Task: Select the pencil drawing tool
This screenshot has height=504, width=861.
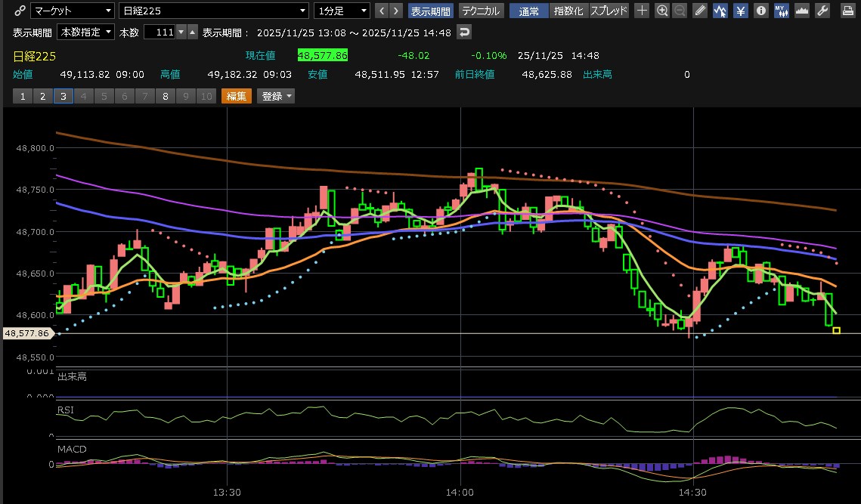Action: click(x=700, y=11)
